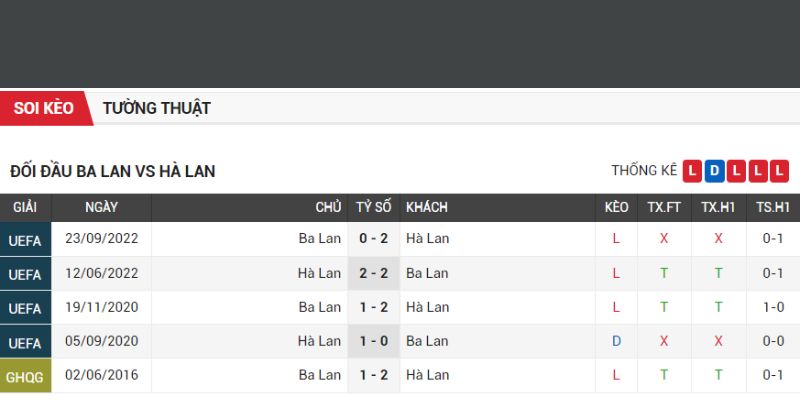Click the first red L badge in THỐNG KÊ
Screen dimensions: 800x400
(692, 171)
